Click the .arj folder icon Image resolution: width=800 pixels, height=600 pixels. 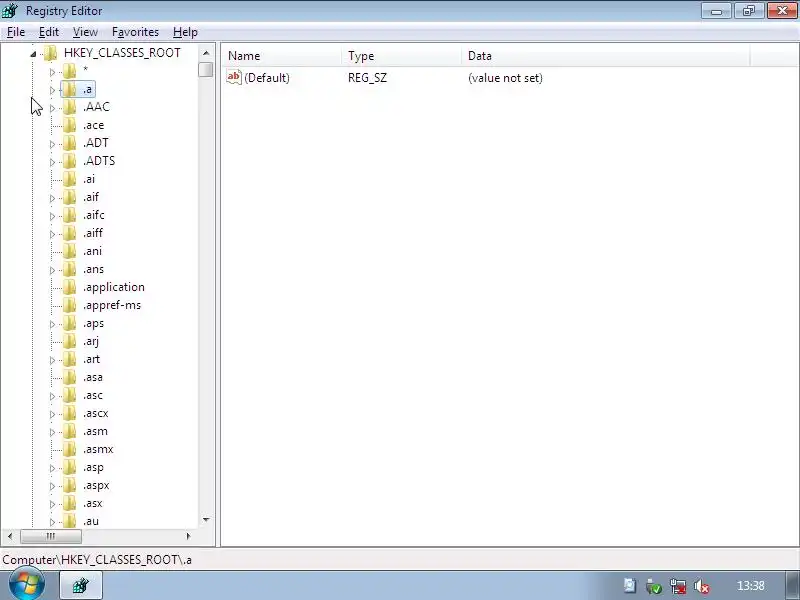coord(69,341)
